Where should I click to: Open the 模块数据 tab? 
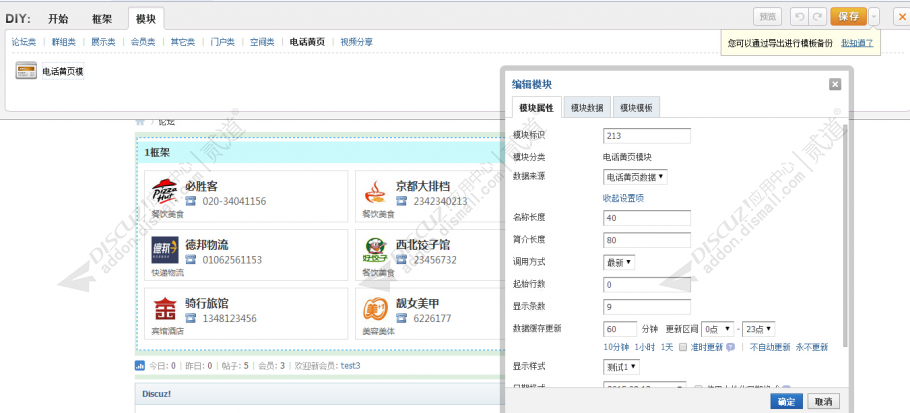[x=587, y=108]
